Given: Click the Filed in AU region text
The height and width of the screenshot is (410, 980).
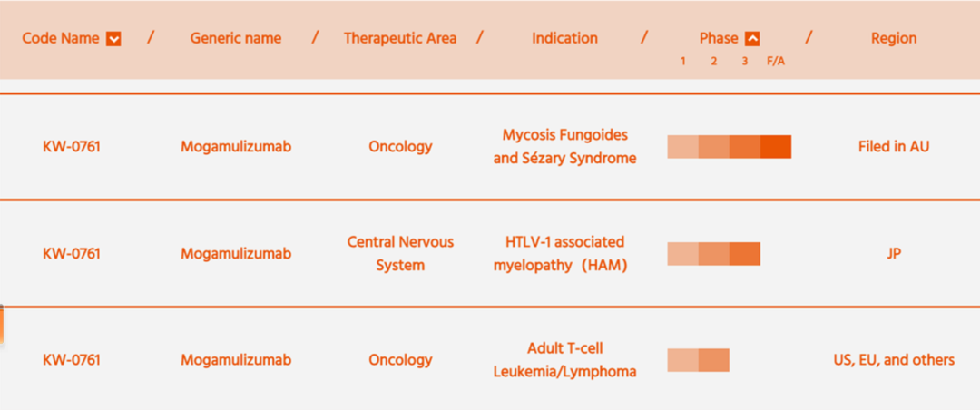Looking at the screenshot, I should click(894, 147).
